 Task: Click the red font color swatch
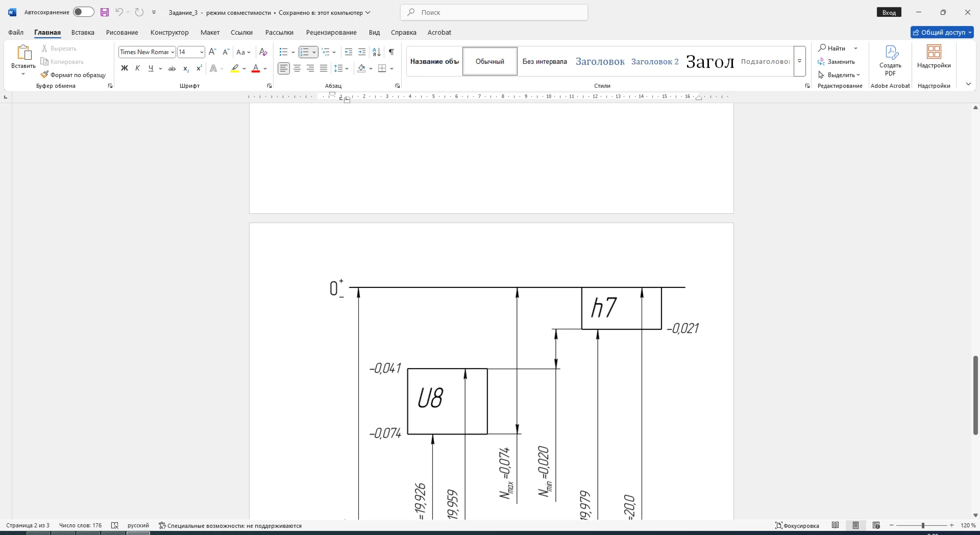tap(256, 68)
